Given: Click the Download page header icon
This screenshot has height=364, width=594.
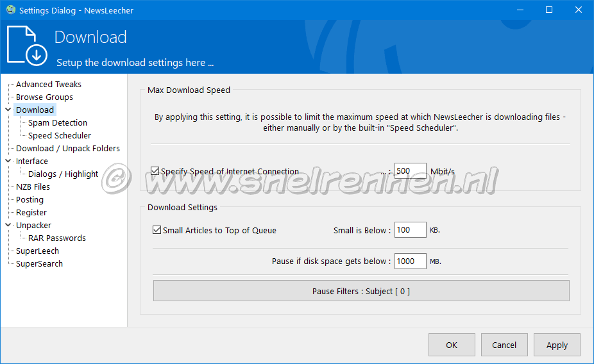Looking at the screenshot, I should 27,45.
